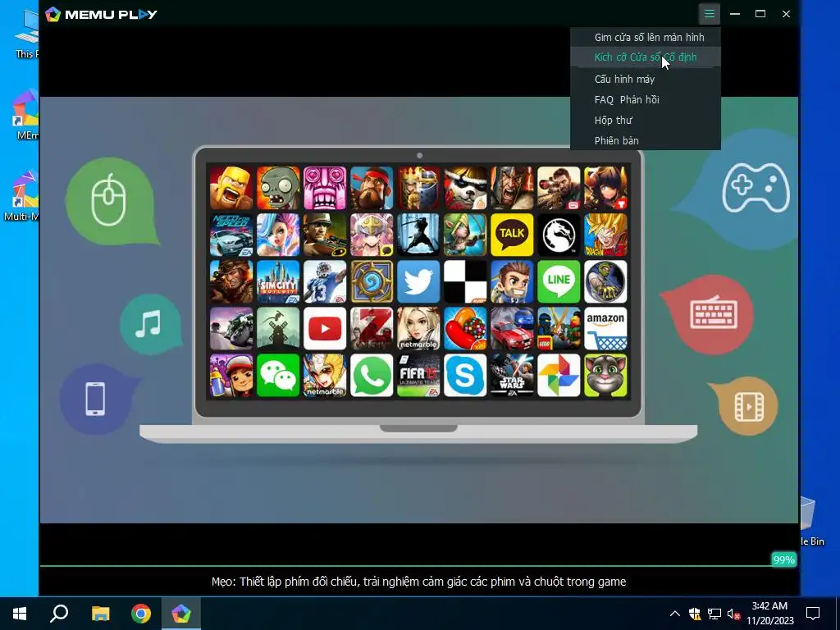Click the 99% loading progress indicator
Viewport: 840px width, 630px height.
(x=783, y=559)
